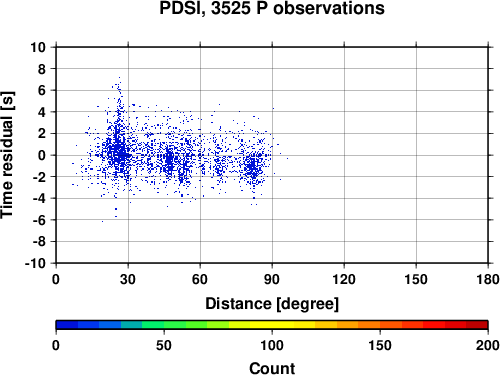500x375 pixels.
Task: Click the distance axis "0" tick label
Action: (56, 279)
